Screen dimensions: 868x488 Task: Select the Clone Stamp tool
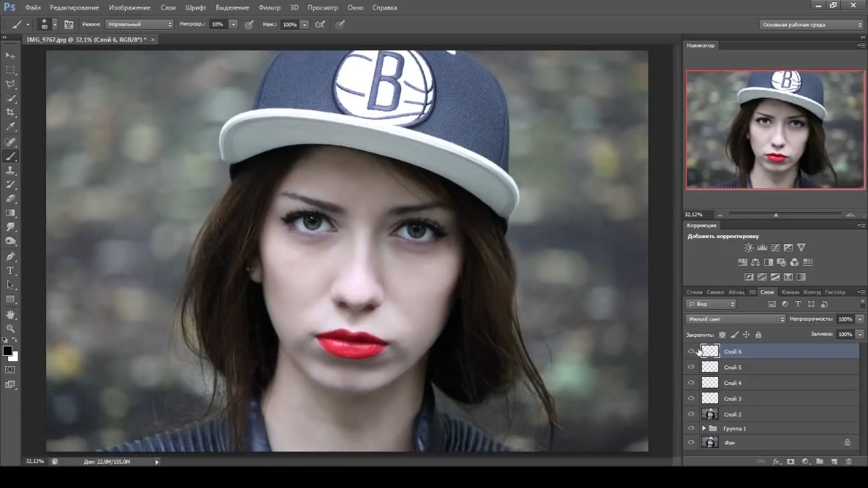pyautogui.click(x=11, y=171)
